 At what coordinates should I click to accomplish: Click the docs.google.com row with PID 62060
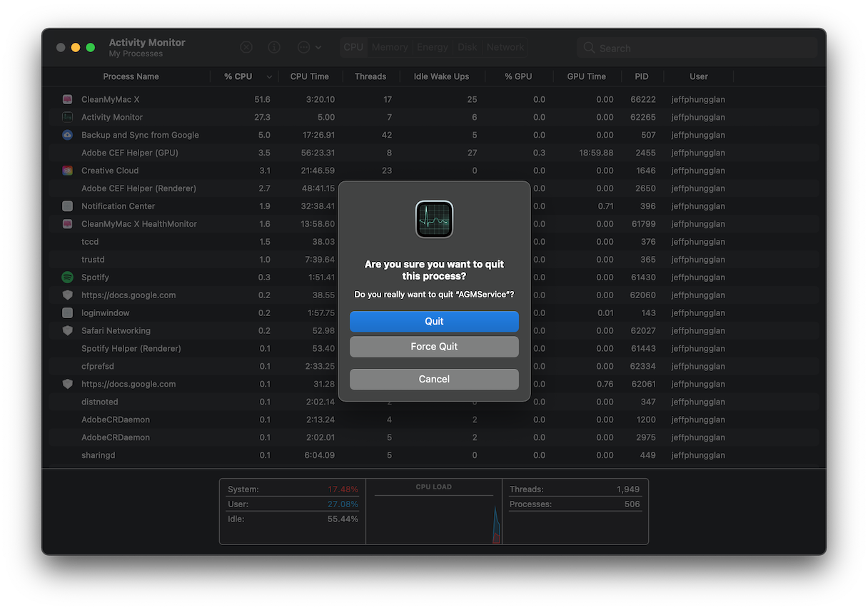pyautogui.click(x=434, y=295)
